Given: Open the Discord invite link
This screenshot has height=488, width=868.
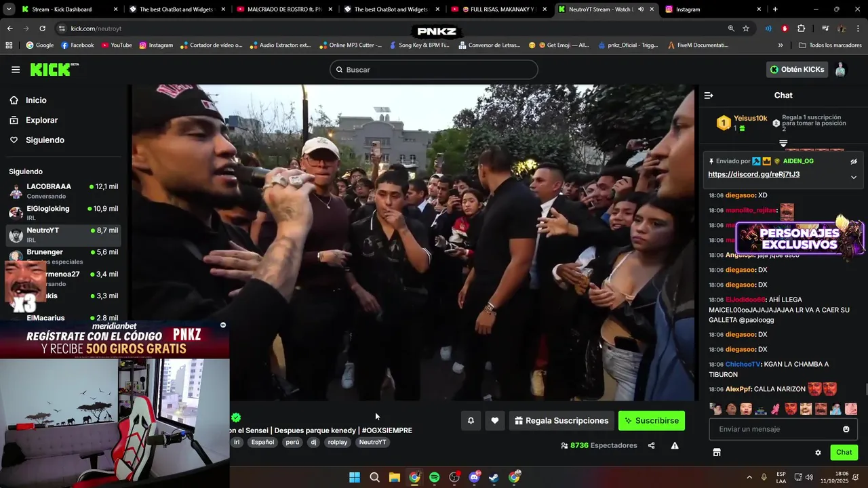Looking at the screenshot, I should point(753,174).
